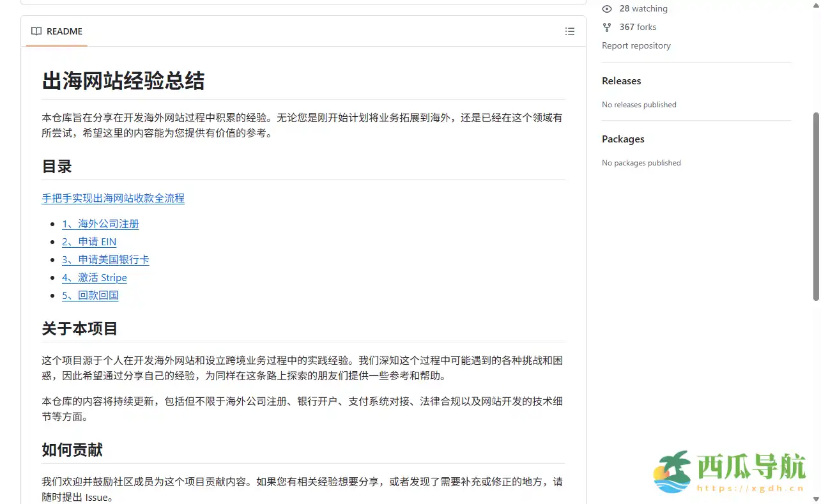Open the README outline list icon

click(569, 31)
